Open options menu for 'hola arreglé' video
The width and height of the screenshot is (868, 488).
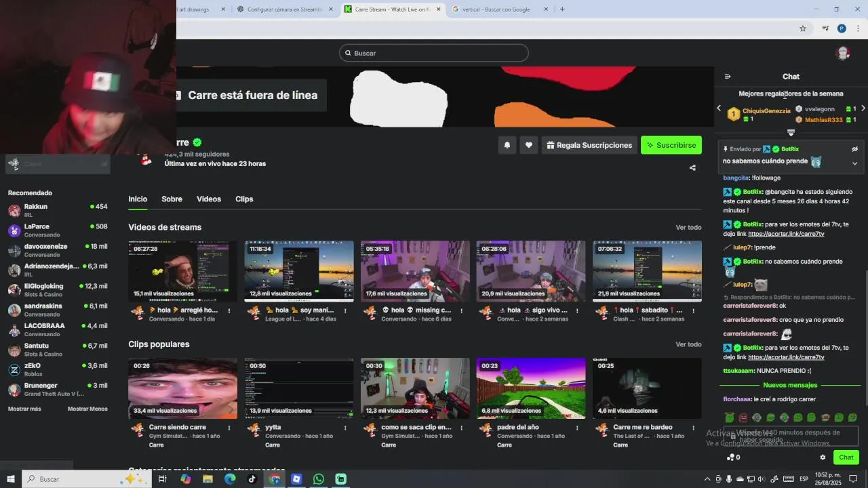[229, 311]
